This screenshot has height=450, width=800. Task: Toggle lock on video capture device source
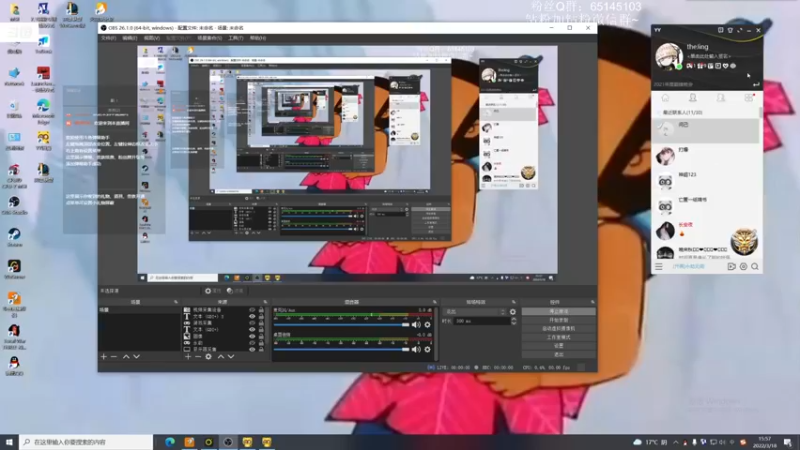(x=261, y=310)
